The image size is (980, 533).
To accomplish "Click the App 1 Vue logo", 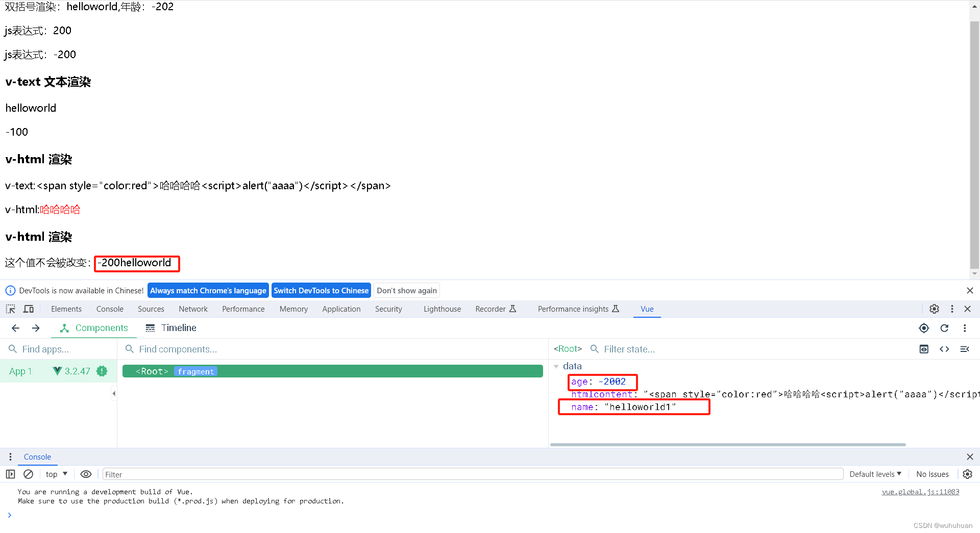I will (57, 371).
